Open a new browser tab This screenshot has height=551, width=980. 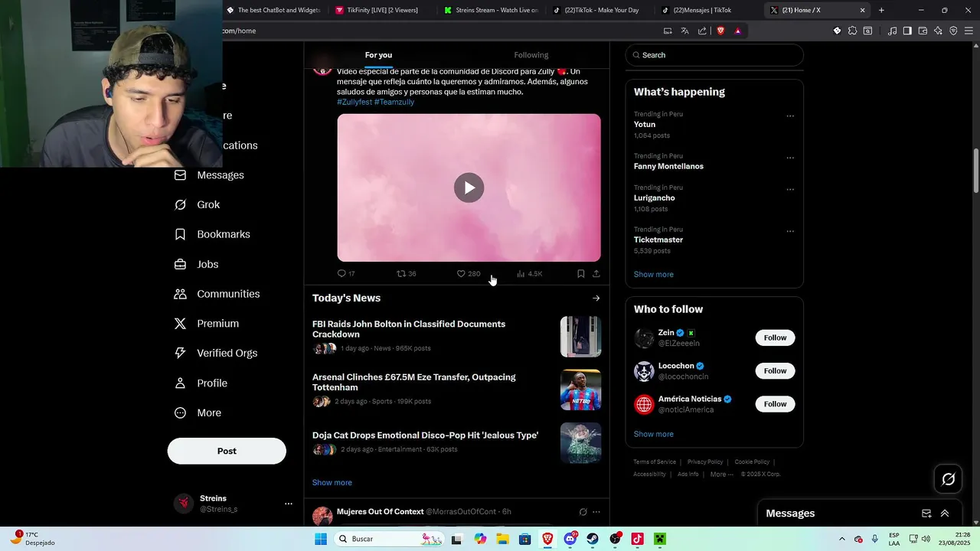(881, 10)
